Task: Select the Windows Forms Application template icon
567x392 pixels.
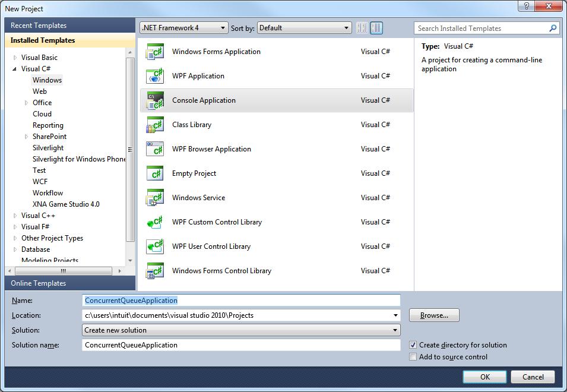Action: (155, 52)
